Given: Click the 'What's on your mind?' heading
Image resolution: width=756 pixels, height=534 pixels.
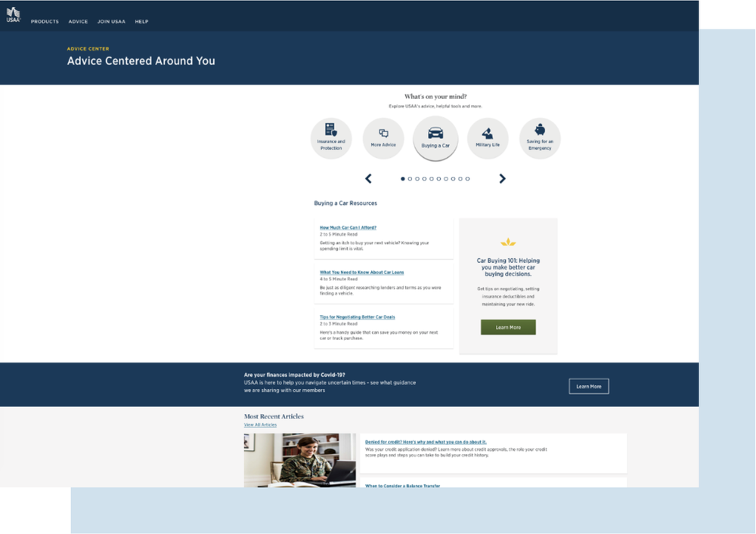Looking at the screenshot, I should [x=435, y=97].
